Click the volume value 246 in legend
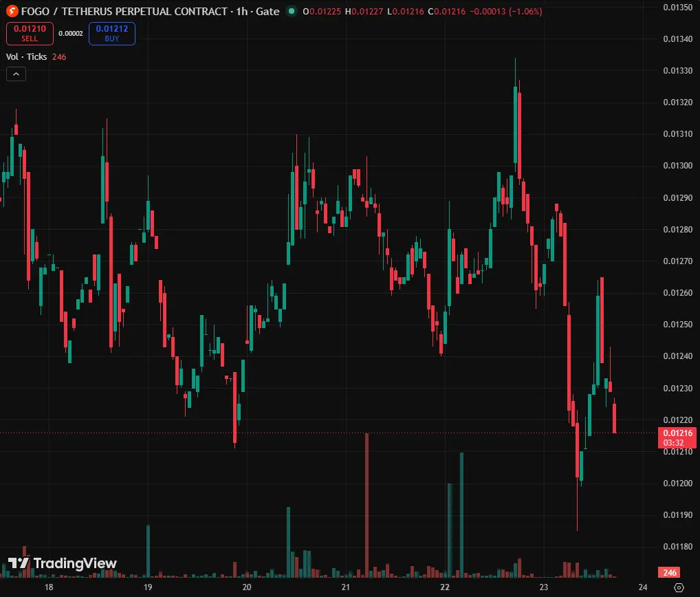Screen dimensions: 700x597 pos(59,56)
